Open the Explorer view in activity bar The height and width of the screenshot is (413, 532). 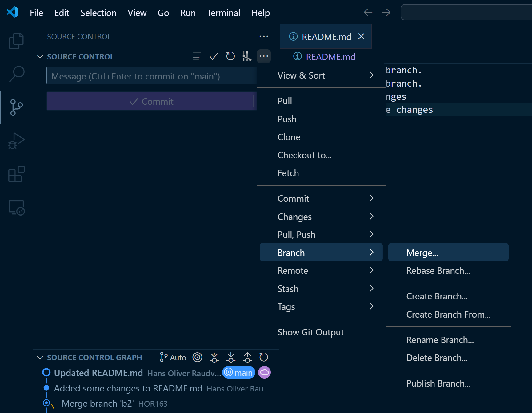coord(16,41)
